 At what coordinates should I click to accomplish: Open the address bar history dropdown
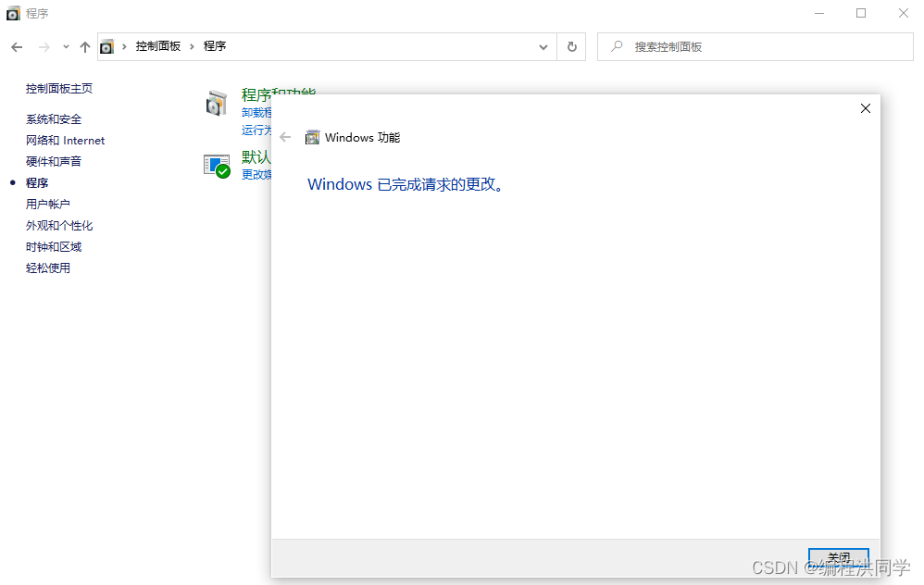pyautogui.click(x=543, y=46)
